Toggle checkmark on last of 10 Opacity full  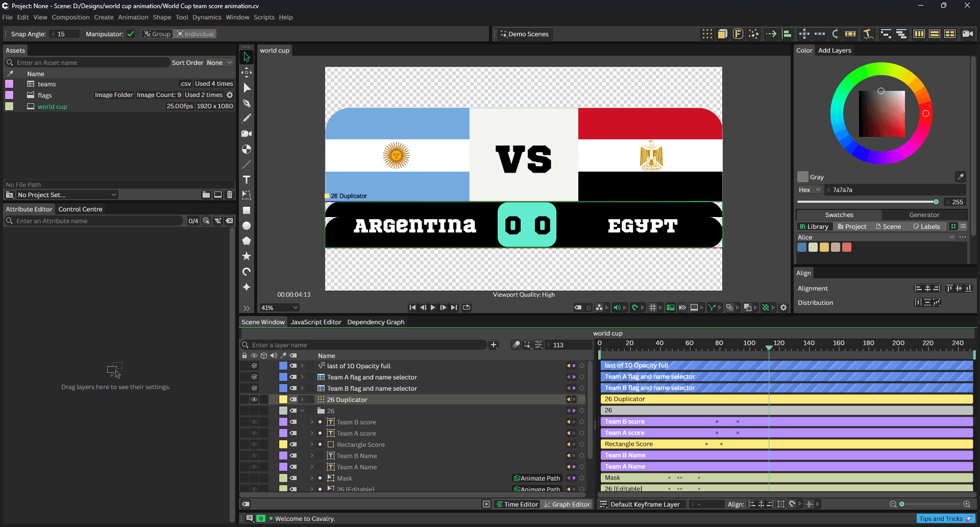(x=254, y=366)
